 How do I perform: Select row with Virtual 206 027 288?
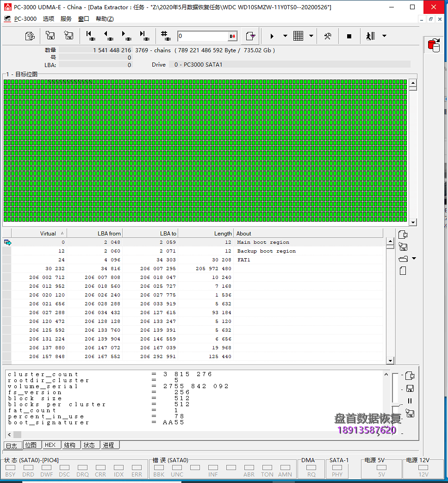pos(193,312)
